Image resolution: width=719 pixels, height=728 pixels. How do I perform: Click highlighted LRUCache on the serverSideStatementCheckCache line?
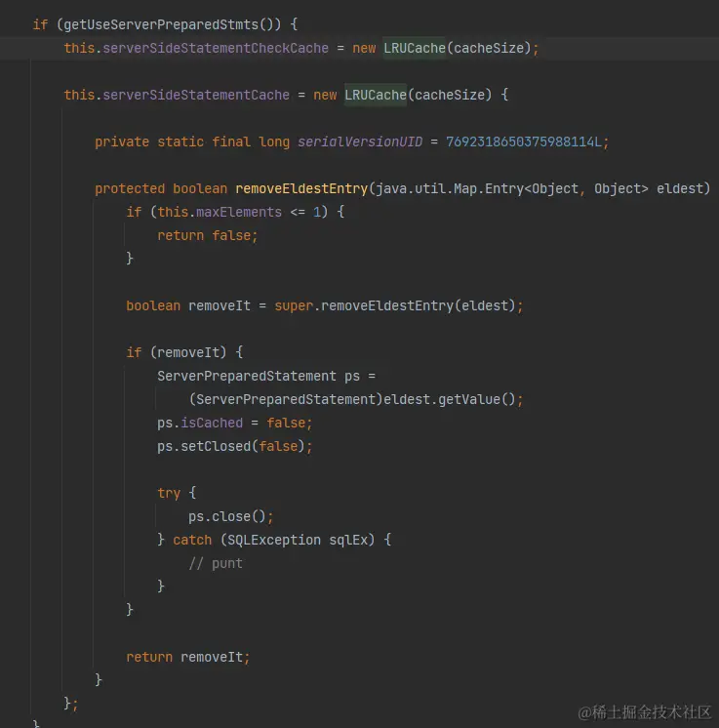click(415, 48)
